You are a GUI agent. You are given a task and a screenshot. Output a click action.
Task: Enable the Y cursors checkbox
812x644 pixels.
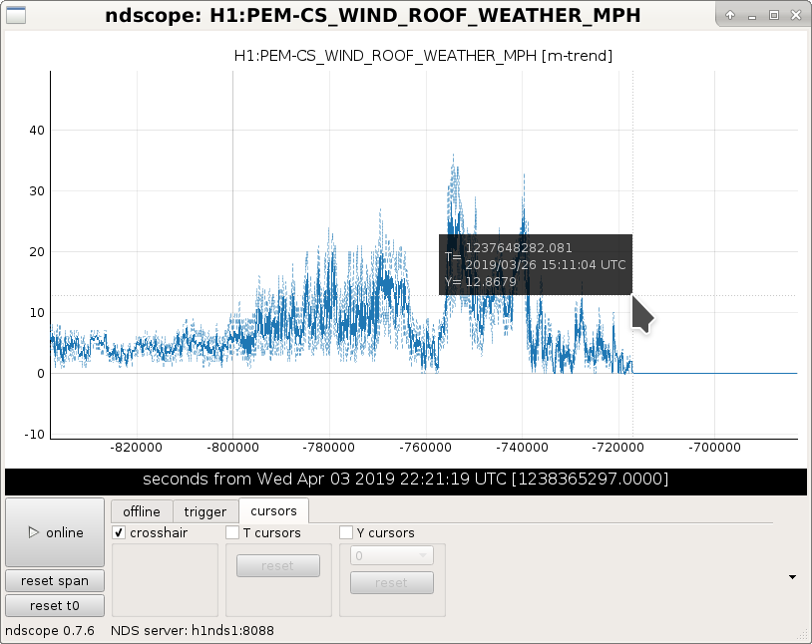pyautogui.click(x=346, y=532)
